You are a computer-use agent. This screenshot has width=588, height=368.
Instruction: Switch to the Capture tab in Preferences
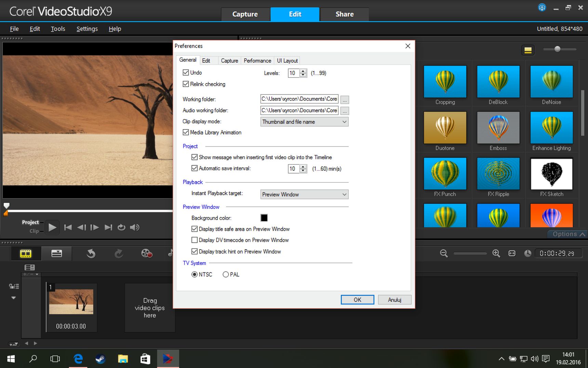point(229,61)
